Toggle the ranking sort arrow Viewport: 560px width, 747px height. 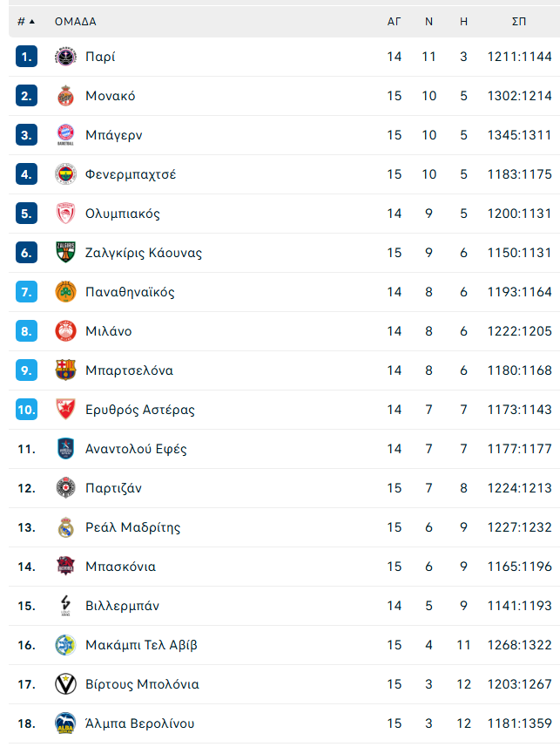point(28,21)
